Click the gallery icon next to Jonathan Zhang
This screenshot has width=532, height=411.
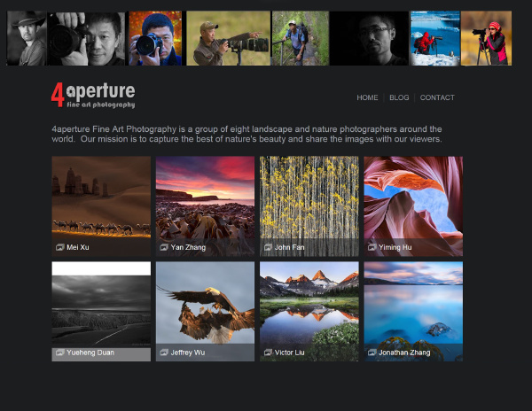point(371,353)
